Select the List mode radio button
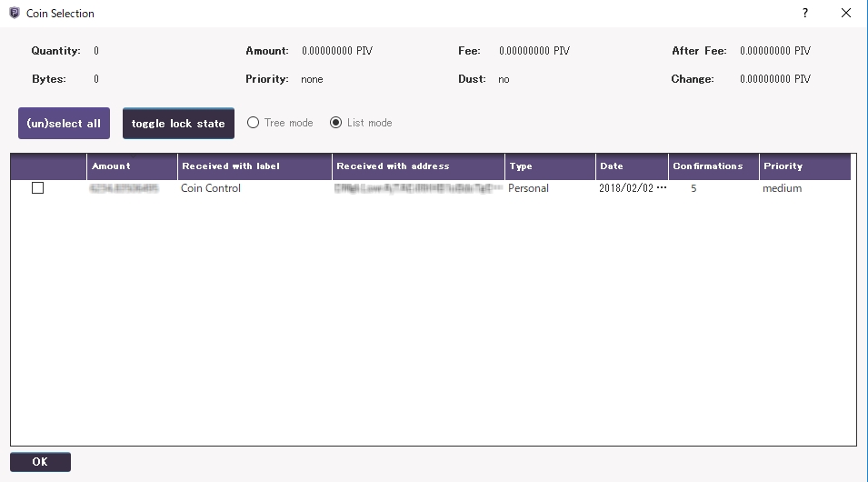 pyautogui.click(x=336, y=123)
